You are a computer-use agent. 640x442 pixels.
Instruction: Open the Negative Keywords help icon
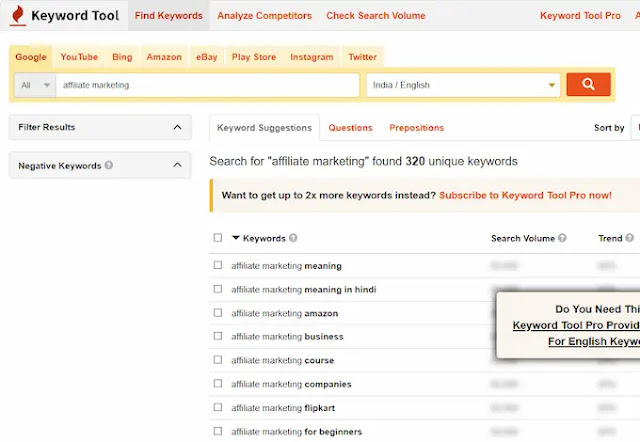coord(109,165)
